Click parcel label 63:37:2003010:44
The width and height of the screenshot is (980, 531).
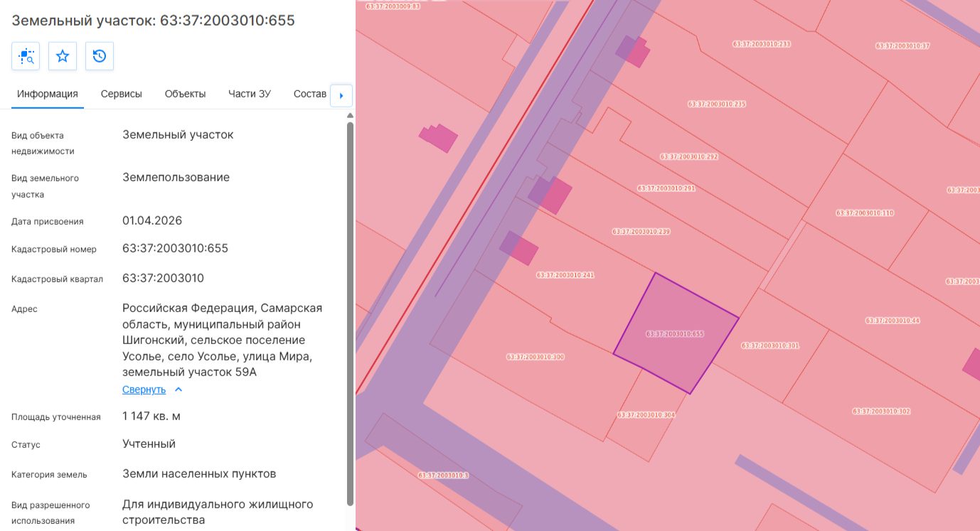893,321
